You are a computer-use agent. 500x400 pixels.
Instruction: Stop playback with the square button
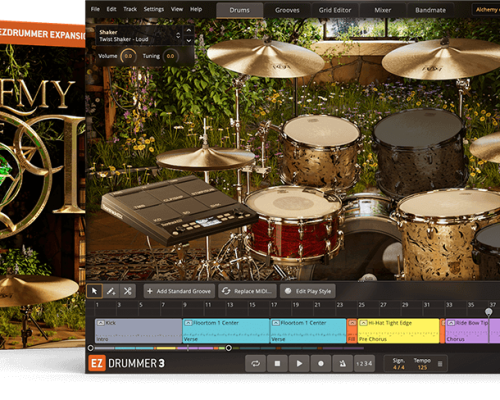click(x=277, y=363)
